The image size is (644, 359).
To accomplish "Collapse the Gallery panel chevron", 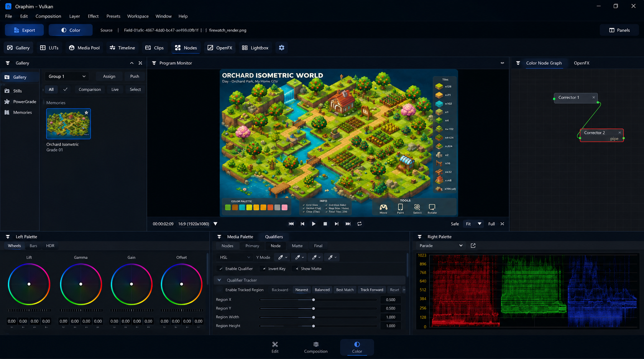I will pyautogui.click(x=132, y=63).
